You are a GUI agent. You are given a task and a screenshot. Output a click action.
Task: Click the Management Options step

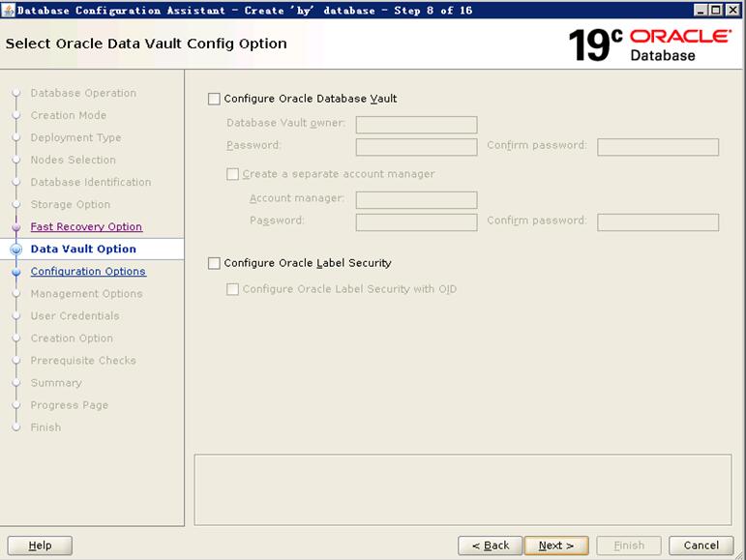click(x=86, y=294)
